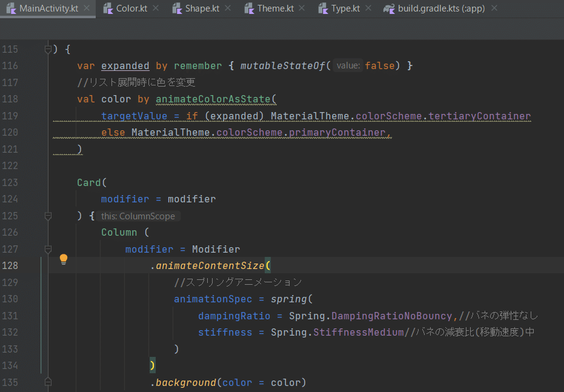Click line number 116 in the gutter
This screenshot has height=392, width=564.
pos(10,66)
